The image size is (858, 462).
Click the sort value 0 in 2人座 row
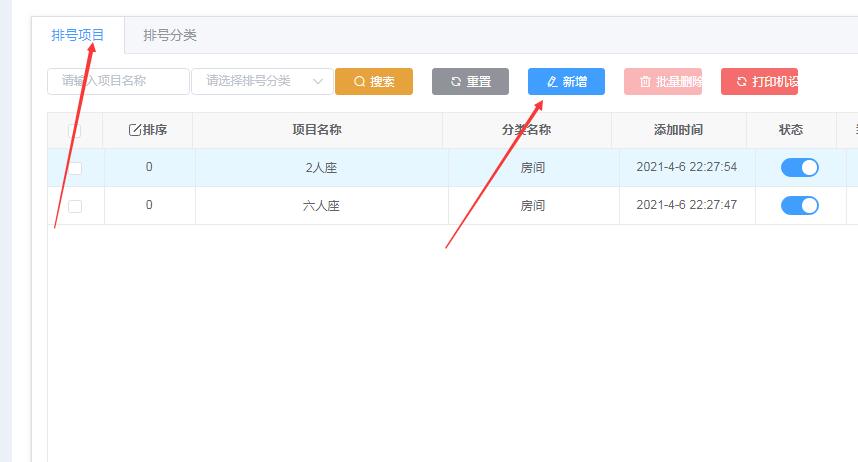pyautogui.click(x=149, y=167)
